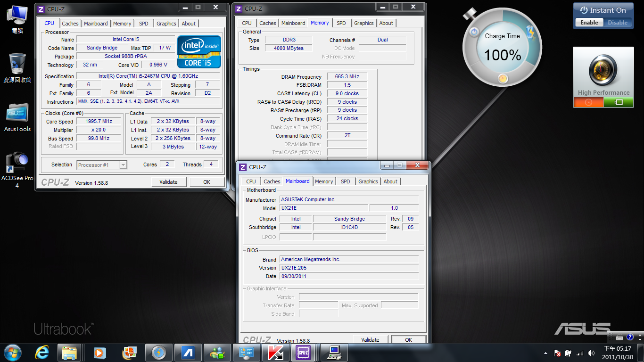Click the taskbar clock and date
Screen dimensions: 644x362
click(617, 353)
